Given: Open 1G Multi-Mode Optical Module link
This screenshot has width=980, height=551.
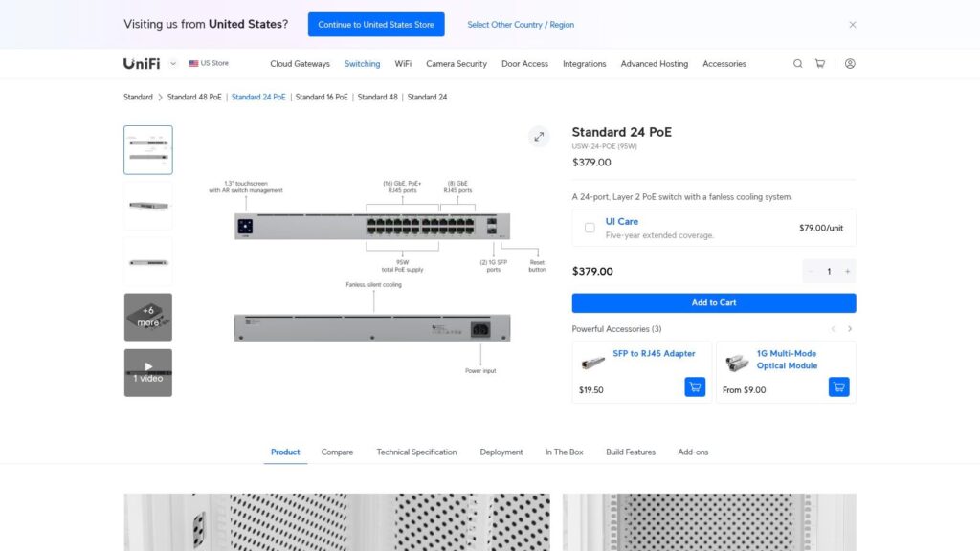Looking at the screenshot, I should pyautogui.click(x=787, y=360).
